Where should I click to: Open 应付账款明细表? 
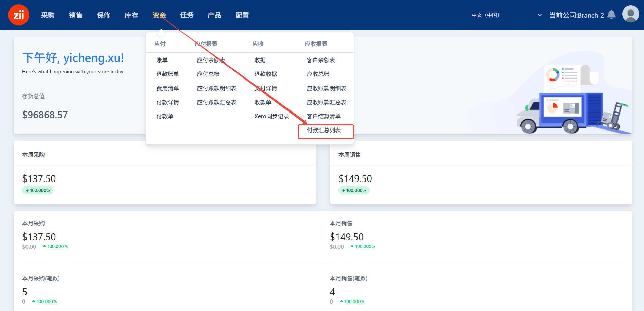217,88
